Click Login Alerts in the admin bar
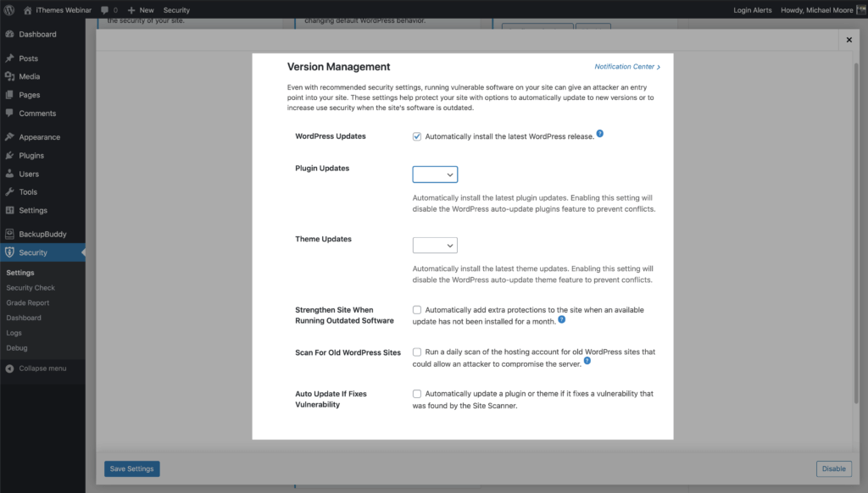Viewport: 868px width, 493px height. pyautogui.click(x=753, y=10)
